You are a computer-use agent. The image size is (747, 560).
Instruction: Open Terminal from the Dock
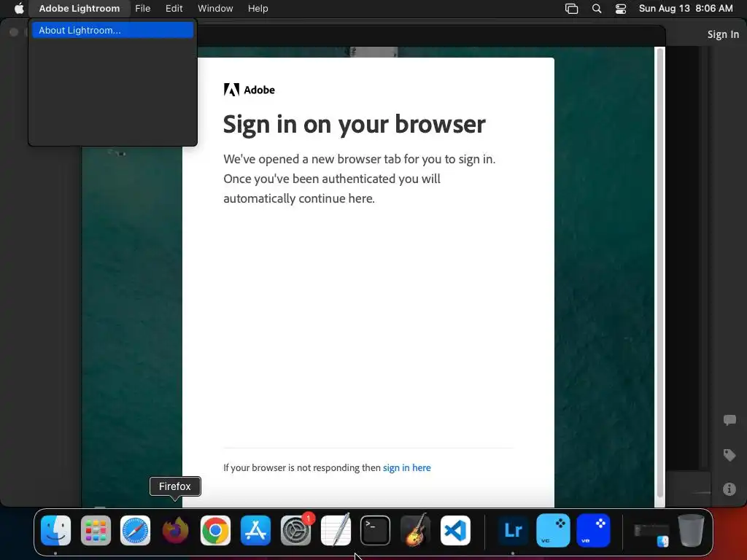(376, 531)
